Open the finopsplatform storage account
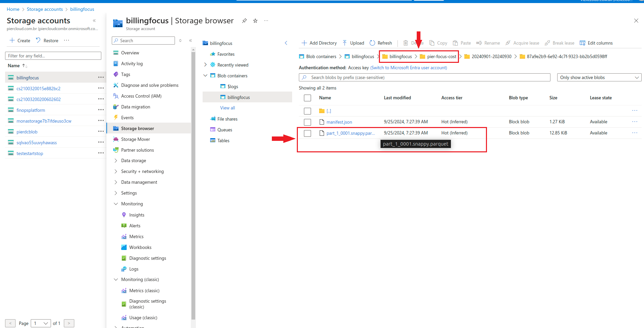Screen dimensions: 644x328 31,110
